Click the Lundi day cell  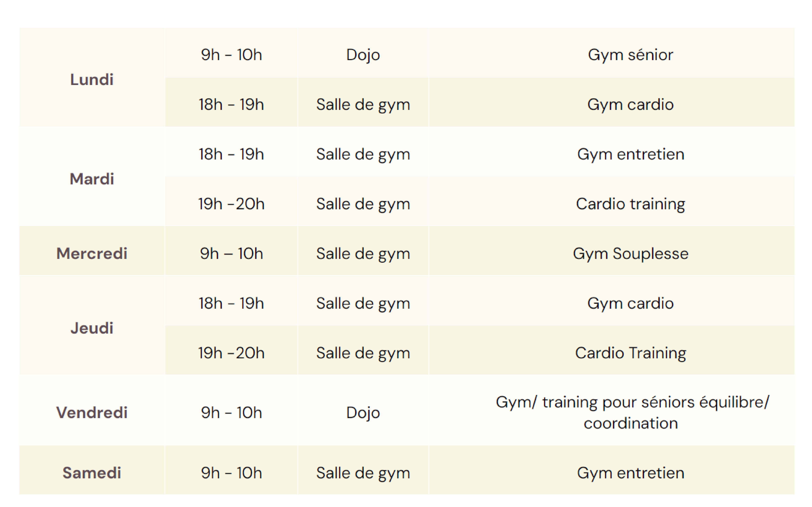pos(92,79)
